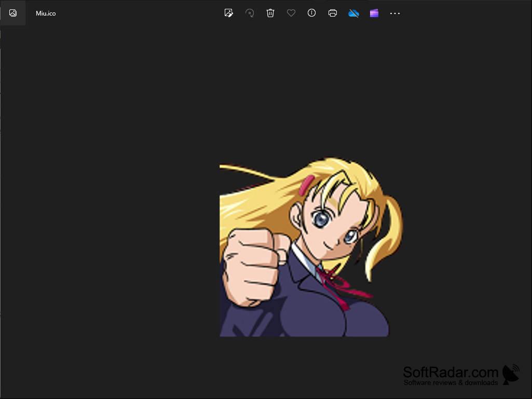Print the image using printer icon
532x399 pixels.
pos(333,13)
